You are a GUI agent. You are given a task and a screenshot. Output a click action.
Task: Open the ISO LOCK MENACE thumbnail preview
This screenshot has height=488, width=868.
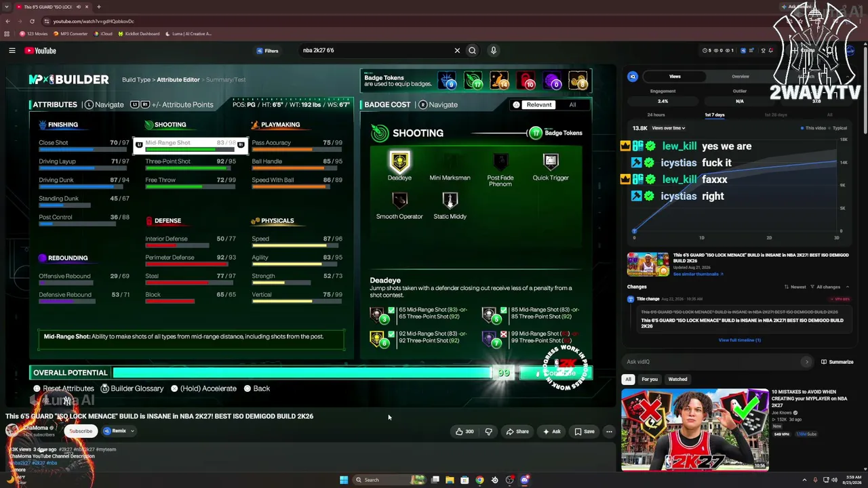click(648, 264)
